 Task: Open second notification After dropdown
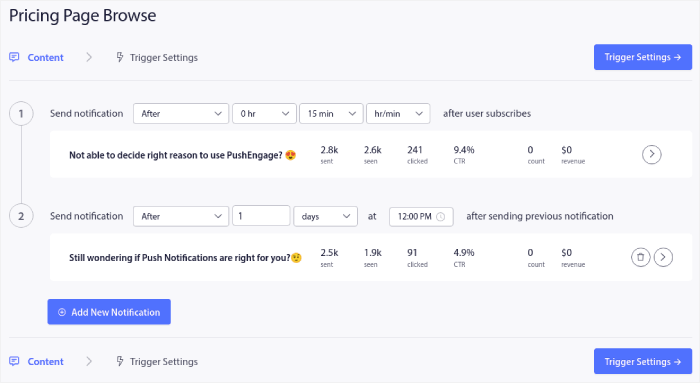(181, 216)
